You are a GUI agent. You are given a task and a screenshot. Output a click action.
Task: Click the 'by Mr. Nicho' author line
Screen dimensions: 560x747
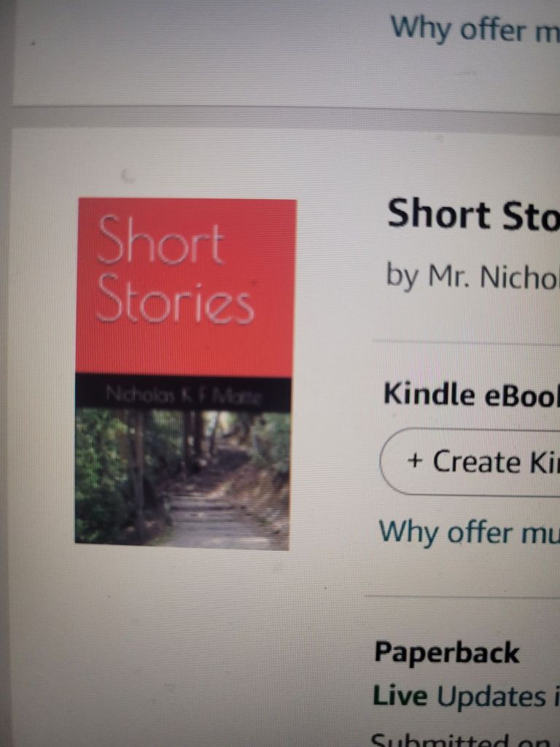tap(472, 276)
